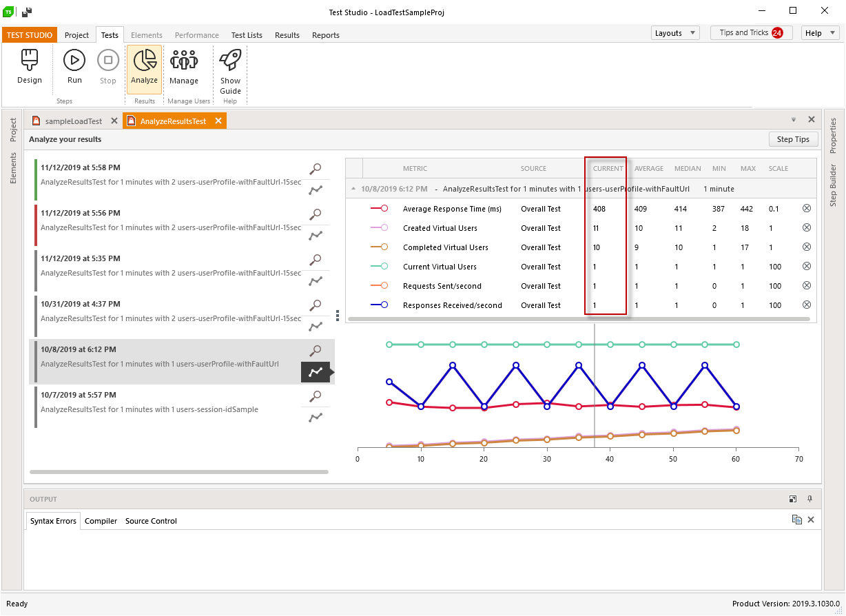The image size is (846, 616).
Task: Maximize the Output panel
Action: pos(793,499)
